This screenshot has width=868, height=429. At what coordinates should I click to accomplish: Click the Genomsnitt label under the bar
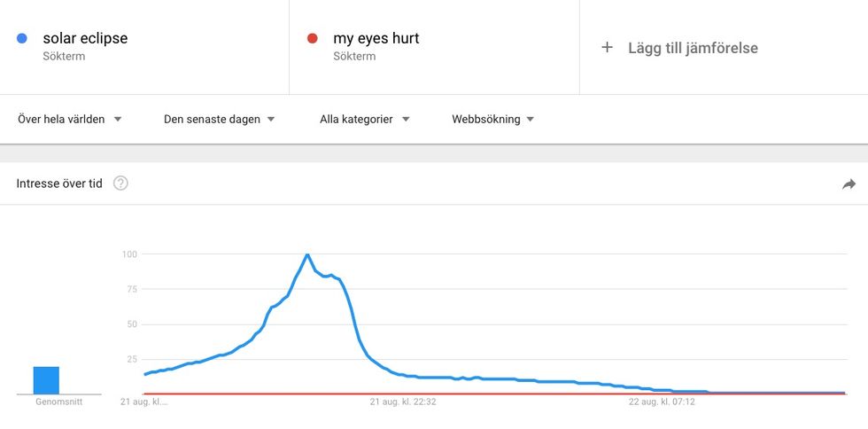59,402
